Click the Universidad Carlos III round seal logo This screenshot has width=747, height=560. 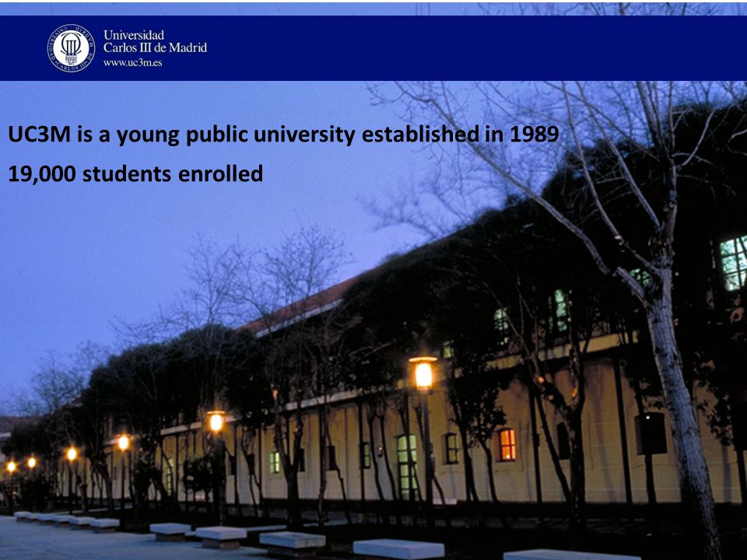coord(71,47)
